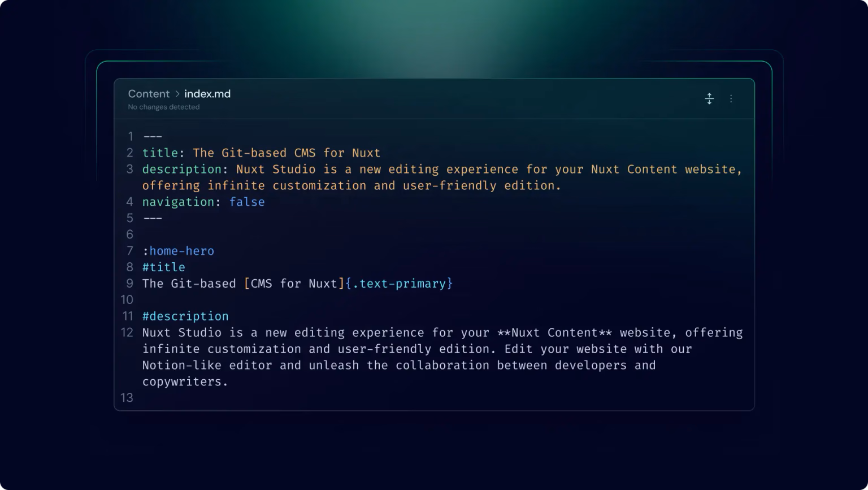The image size is (868, 490).
Task: Toggle the navigation value false
Action: pyautogui.click(x=247, y=202)
